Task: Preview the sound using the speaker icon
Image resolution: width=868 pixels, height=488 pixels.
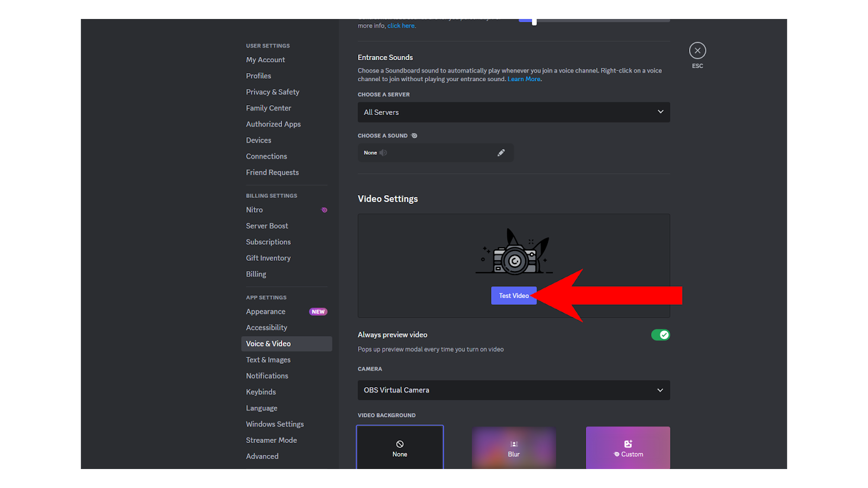Action: click(383, 152)
